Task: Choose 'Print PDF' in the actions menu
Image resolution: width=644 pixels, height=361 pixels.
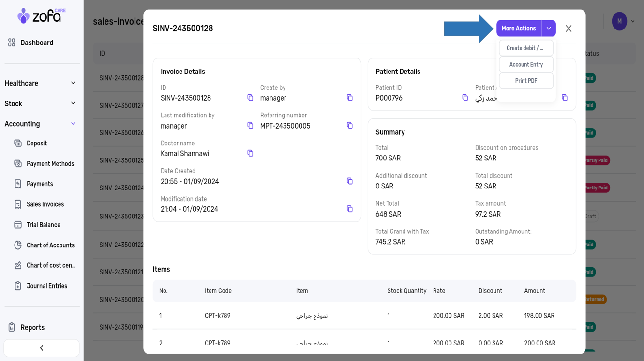Action: [x=526, y=81]
